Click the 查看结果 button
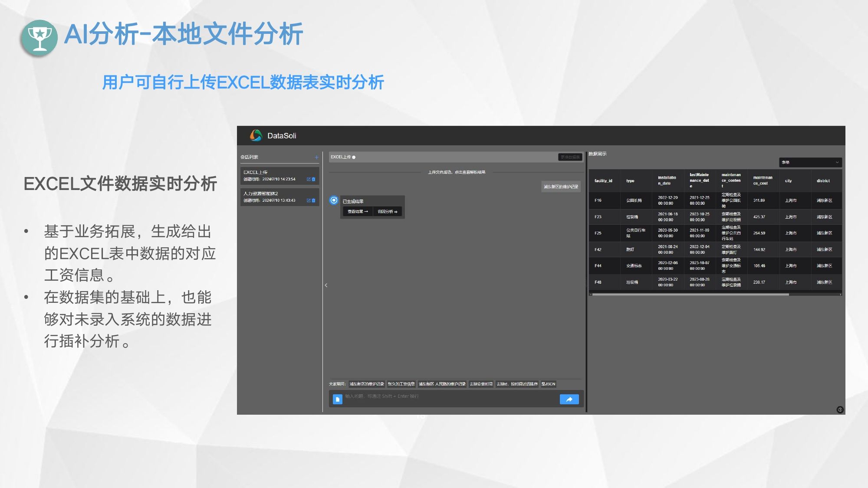This screenshot has height=488, width=868. coord(357,211)
